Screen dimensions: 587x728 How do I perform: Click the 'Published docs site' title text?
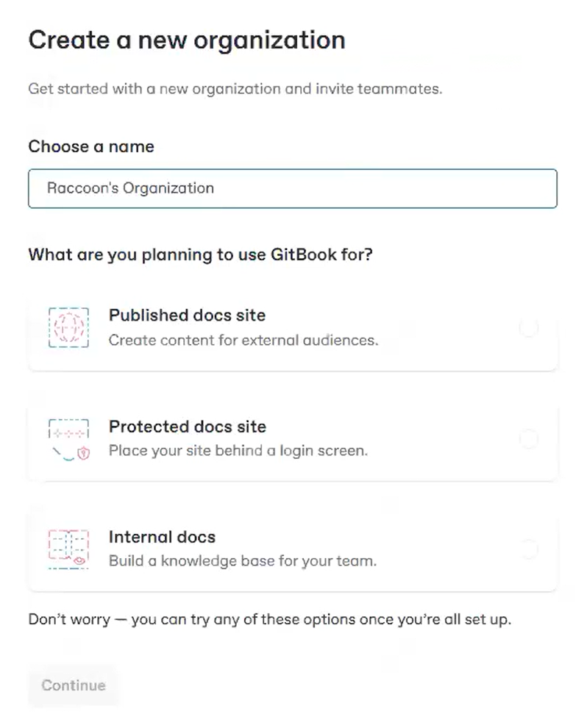coord(187,315)
